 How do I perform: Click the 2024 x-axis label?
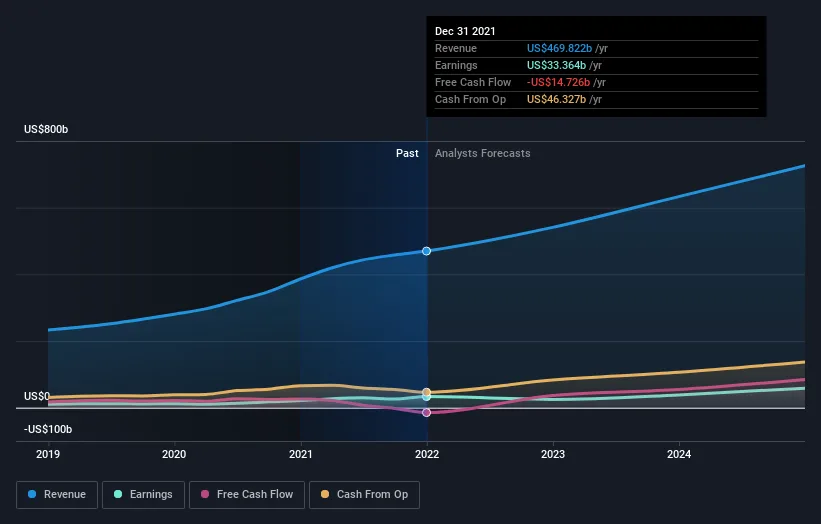point(679,454)
